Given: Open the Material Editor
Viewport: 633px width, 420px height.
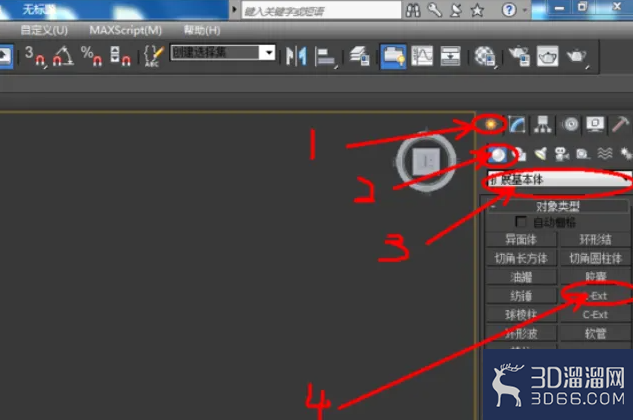Looking at the screenshot, I should [x=485, y=56].
